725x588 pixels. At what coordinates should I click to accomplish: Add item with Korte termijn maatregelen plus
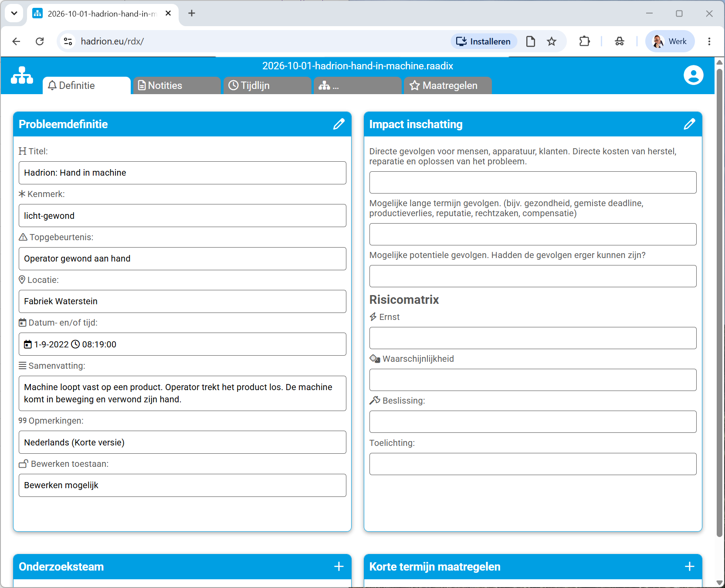(x=690, y=566)
